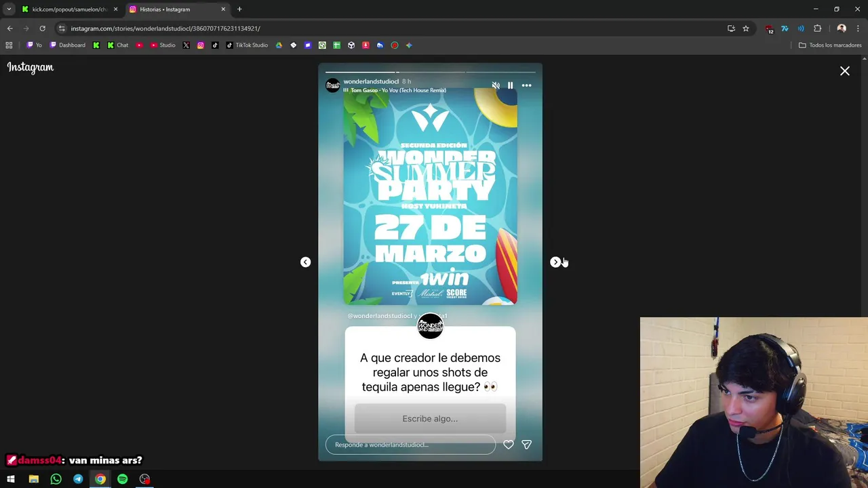Navigate back in the browser
This screenshot has height=488, width=868.
[x=10, y=28]
